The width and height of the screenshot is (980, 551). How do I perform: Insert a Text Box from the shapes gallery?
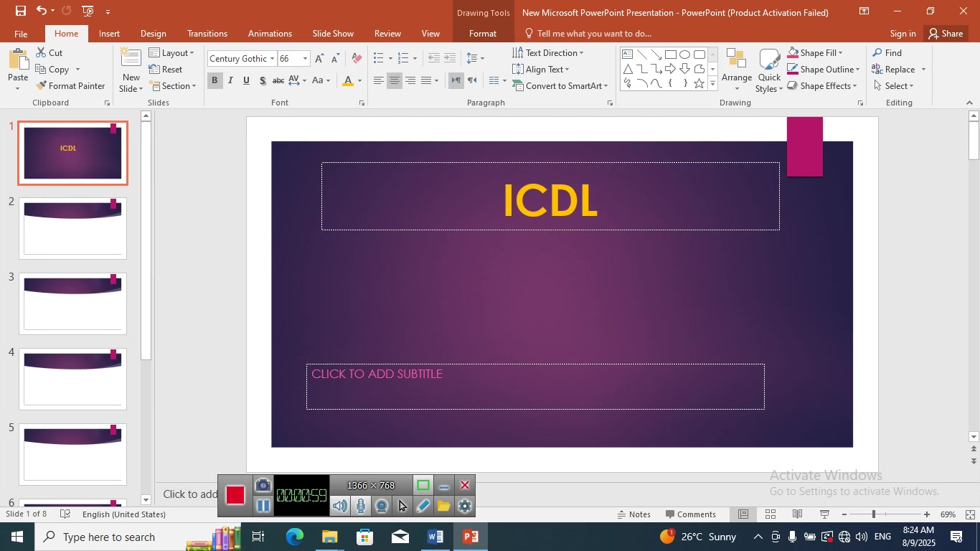point(628,55)
